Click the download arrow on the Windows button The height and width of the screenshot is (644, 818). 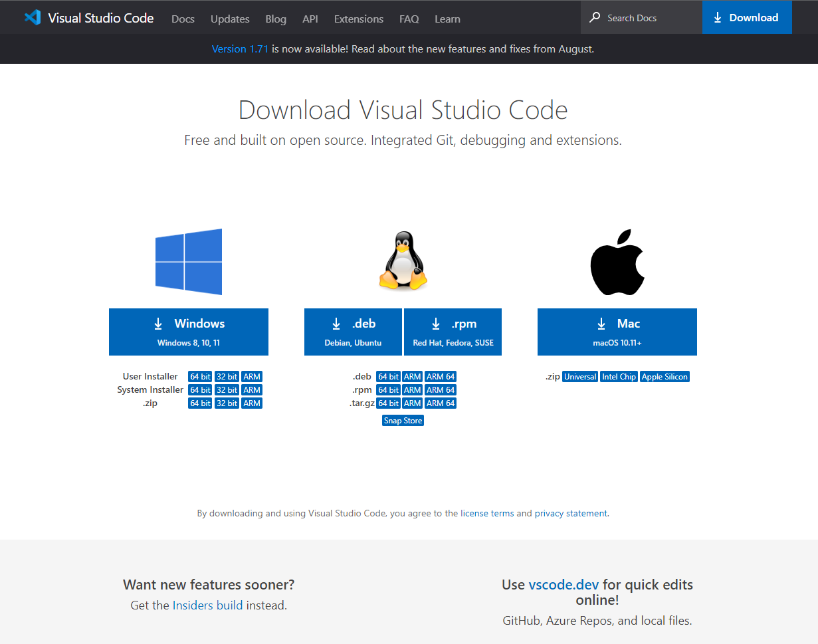pyautogui.click(x=158, y=324)
